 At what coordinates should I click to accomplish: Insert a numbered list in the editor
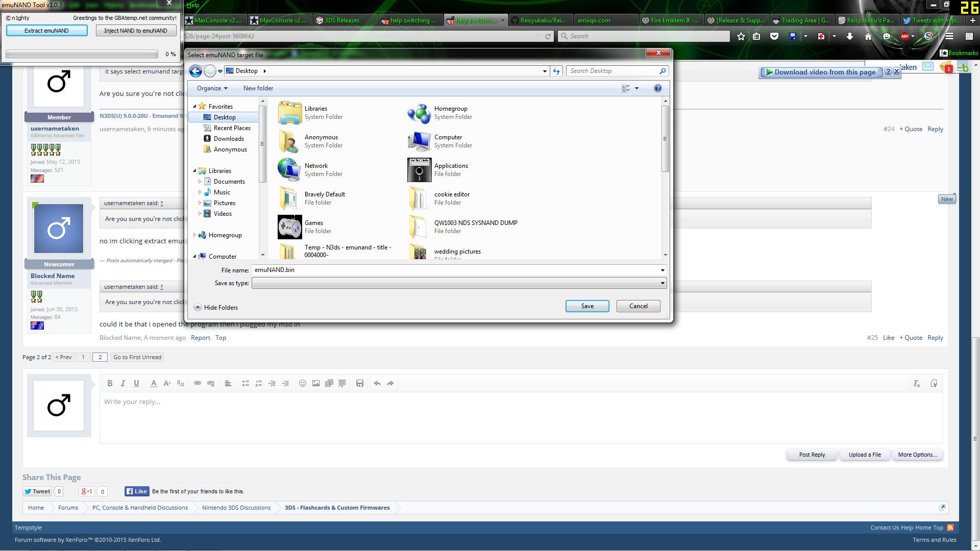(x=259, y=383)
